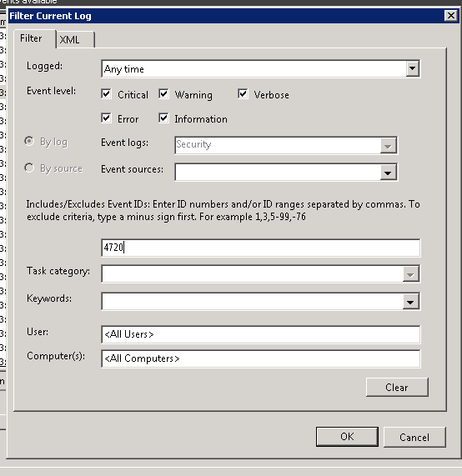
Task: Open the Logged time dropdown arrow
Action: (x=413, y=68)
